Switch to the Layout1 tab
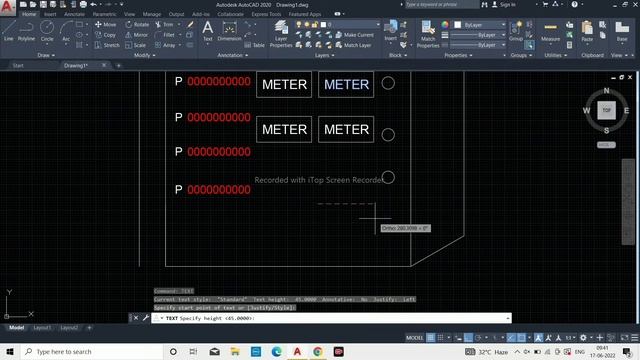 tap(42, 327)
